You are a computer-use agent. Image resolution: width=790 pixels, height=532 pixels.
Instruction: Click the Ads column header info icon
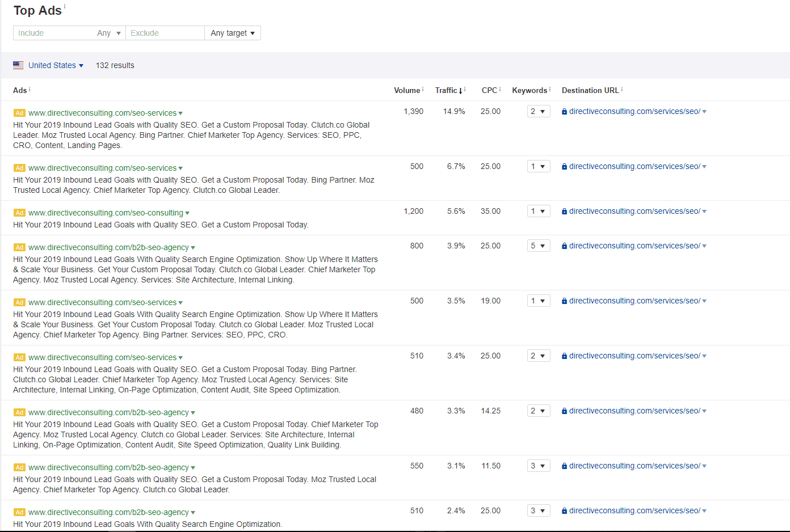coord(28,88)
